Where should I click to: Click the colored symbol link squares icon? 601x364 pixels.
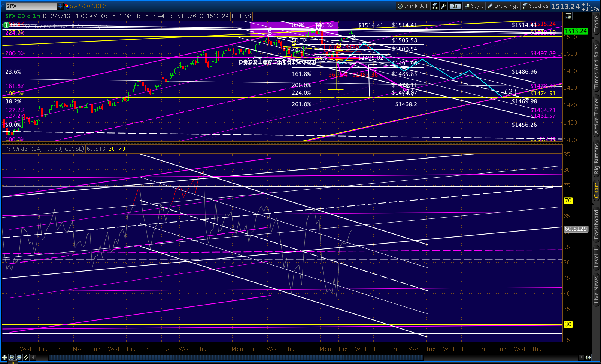66,6
